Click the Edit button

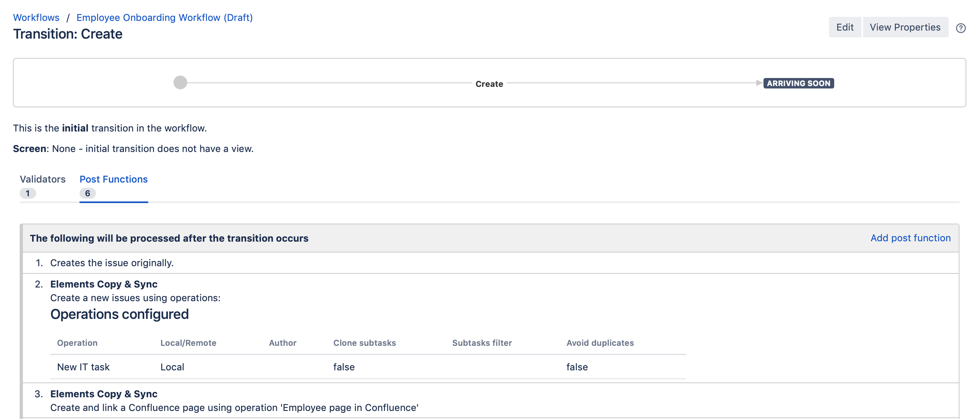pos(845,27)
